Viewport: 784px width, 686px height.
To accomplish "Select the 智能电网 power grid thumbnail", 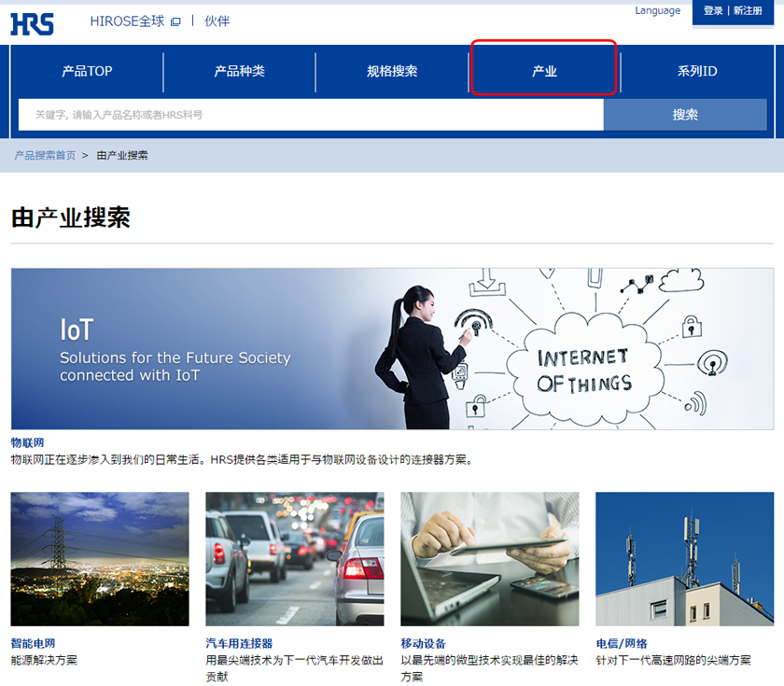I will [100, 559].
